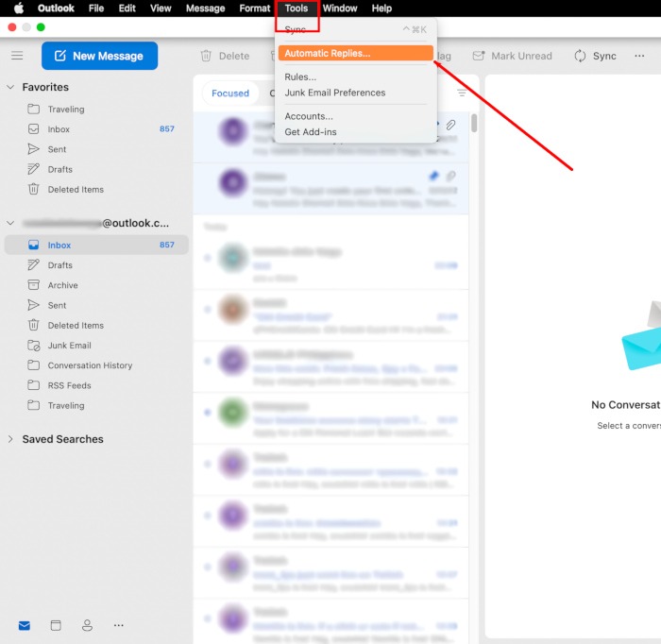Choose Rules... from Tools menu
The width and height of the screenshot is (661, 644).
click(x=355, y=76)
